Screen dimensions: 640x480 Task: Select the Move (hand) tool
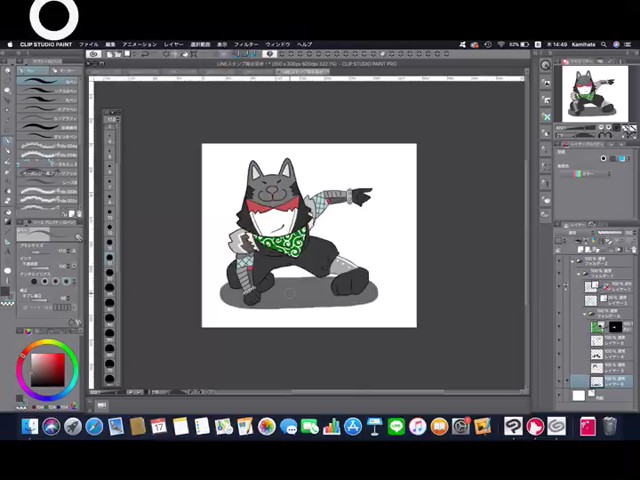click(7, 80)
